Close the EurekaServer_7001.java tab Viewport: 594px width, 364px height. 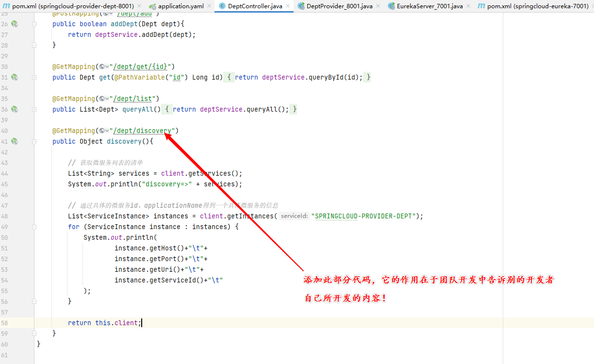point(468,6)
